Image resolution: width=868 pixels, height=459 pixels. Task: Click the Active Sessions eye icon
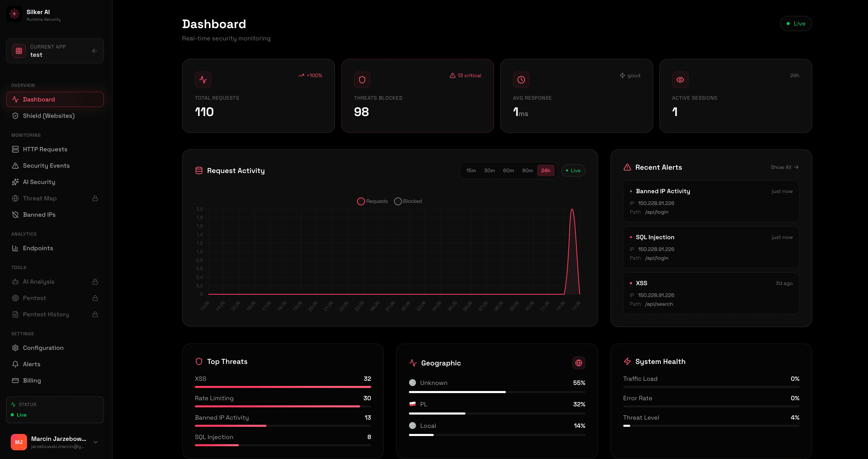[680, 80]
